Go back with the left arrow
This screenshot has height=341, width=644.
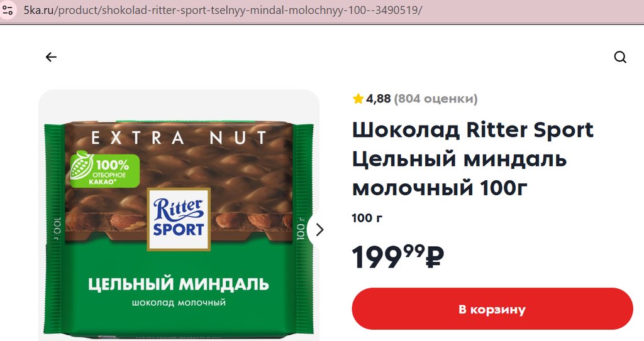(x=51, y=57)
